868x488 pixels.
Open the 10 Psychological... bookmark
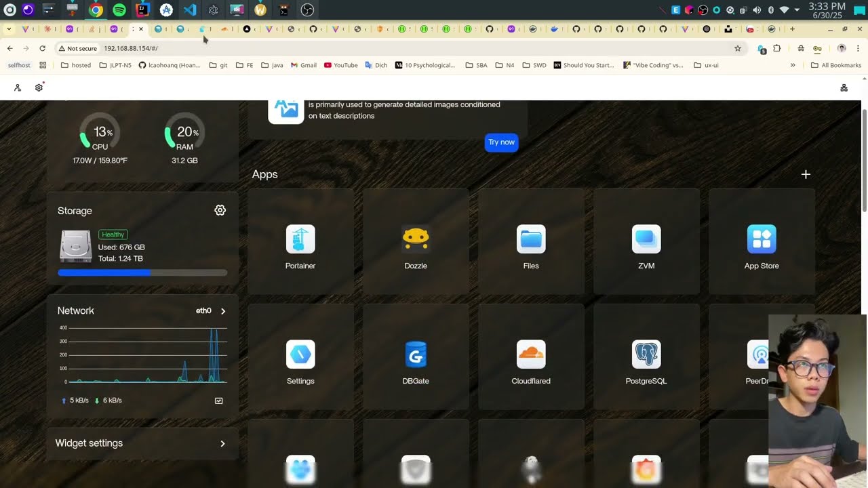tap(425, 65)
